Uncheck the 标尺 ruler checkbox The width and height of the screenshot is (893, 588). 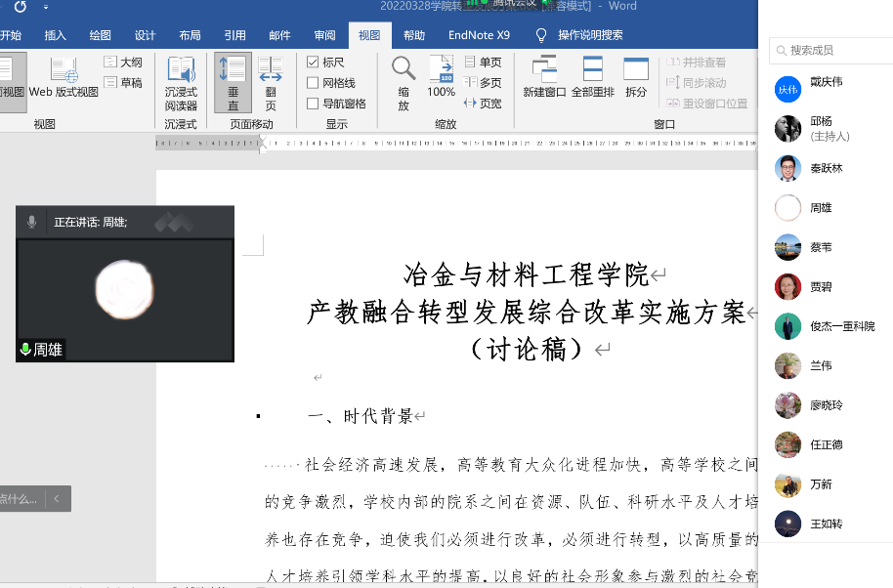click(x=313, y=63)
